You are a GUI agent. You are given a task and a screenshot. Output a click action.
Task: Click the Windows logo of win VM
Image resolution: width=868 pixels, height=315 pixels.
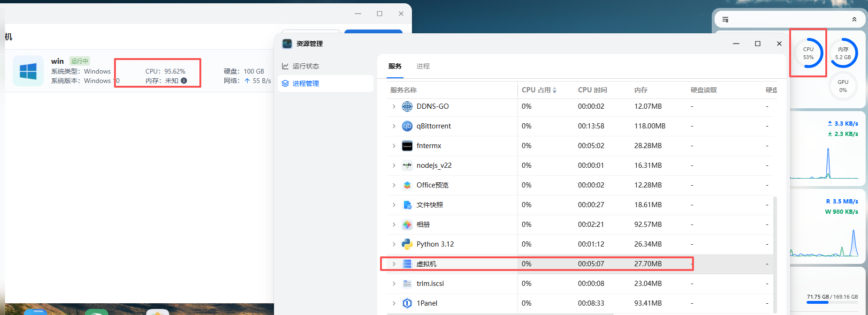28,71
